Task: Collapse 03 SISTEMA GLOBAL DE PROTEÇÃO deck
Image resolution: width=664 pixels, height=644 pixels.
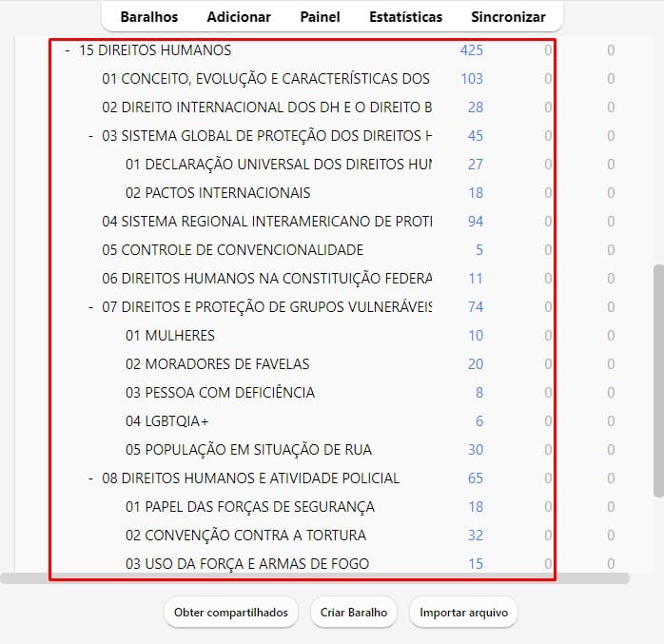Action: (90, 136)
